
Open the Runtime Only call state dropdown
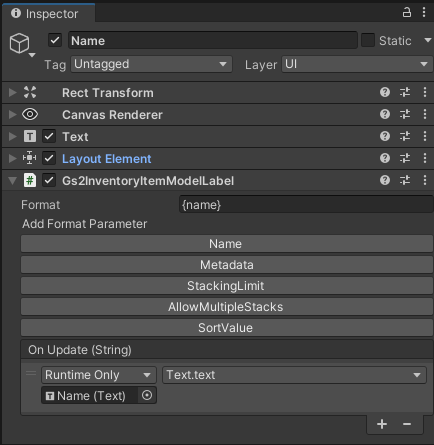99,375
